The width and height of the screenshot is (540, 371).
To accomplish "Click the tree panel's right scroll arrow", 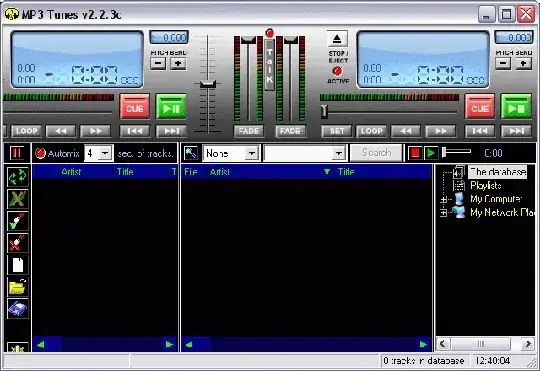I will coord(528,343).
